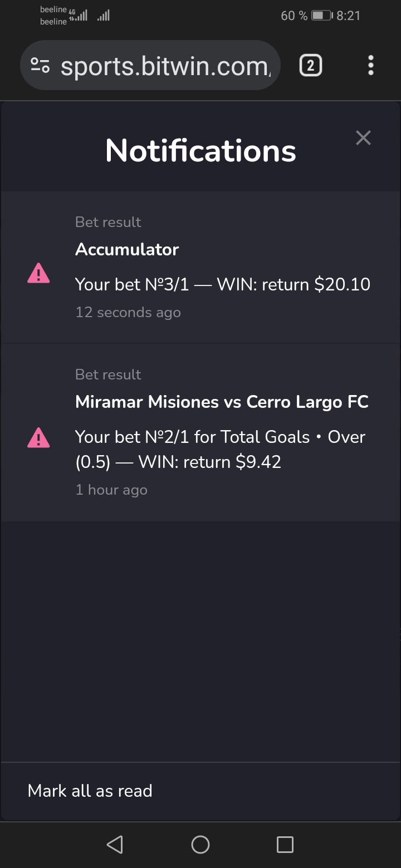The image size is (401, 868).
Task: Open the Accumulator bet result title
Action: point(127,249)
